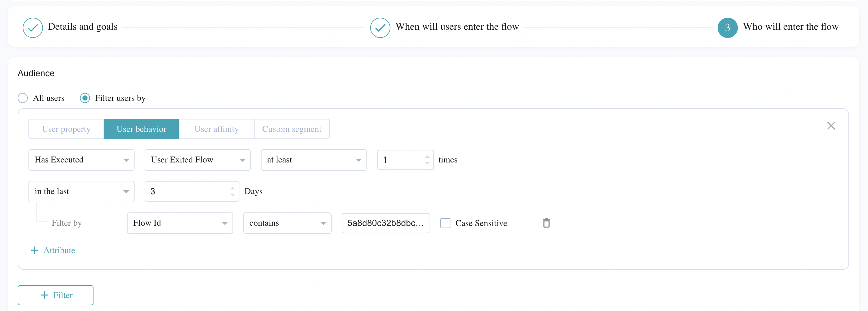This screenshot has height=311, width=868.
Task: Switch to the Custom segment tab
Action: 292,129
